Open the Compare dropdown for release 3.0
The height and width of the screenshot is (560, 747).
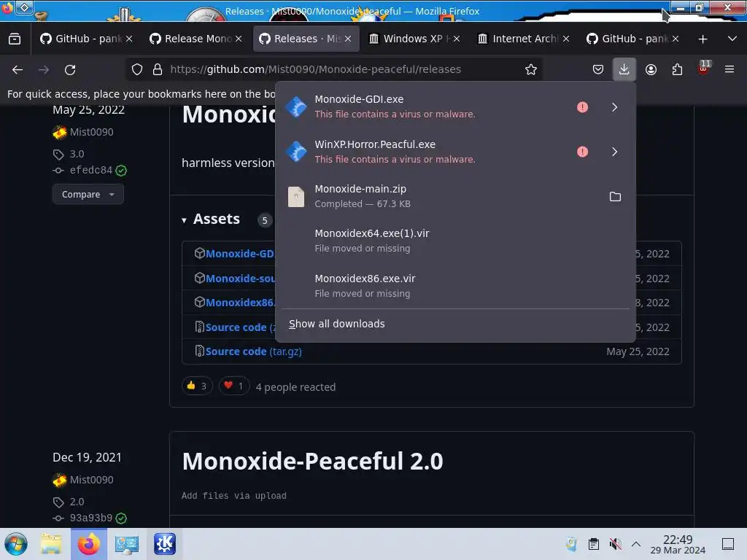pyautogui.click(x=88, y=194)
